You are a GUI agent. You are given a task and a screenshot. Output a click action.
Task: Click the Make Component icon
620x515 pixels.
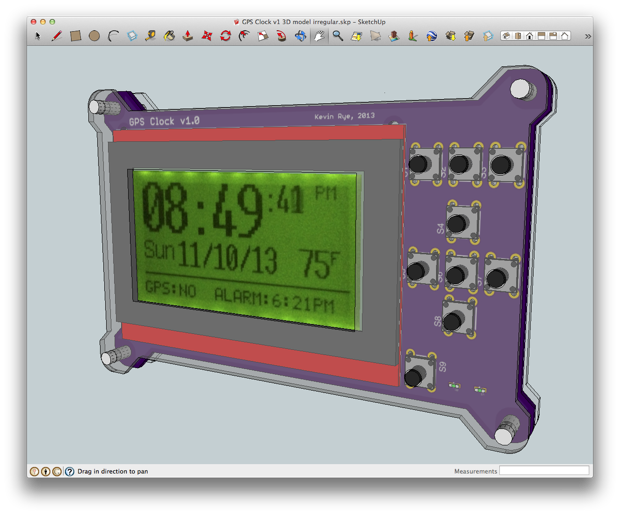pyautogui.click(x=132, y=36)
